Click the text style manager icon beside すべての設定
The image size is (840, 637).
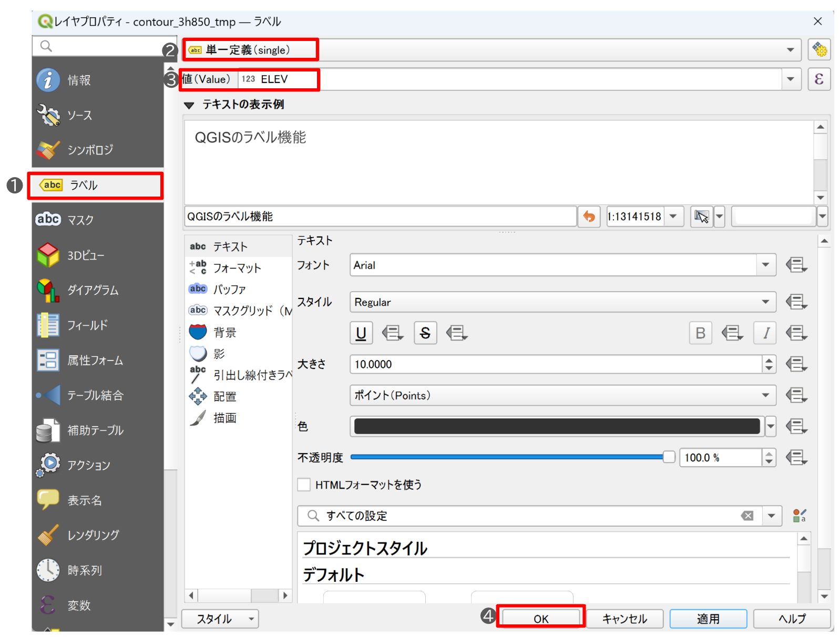click(x=800, y=516)
